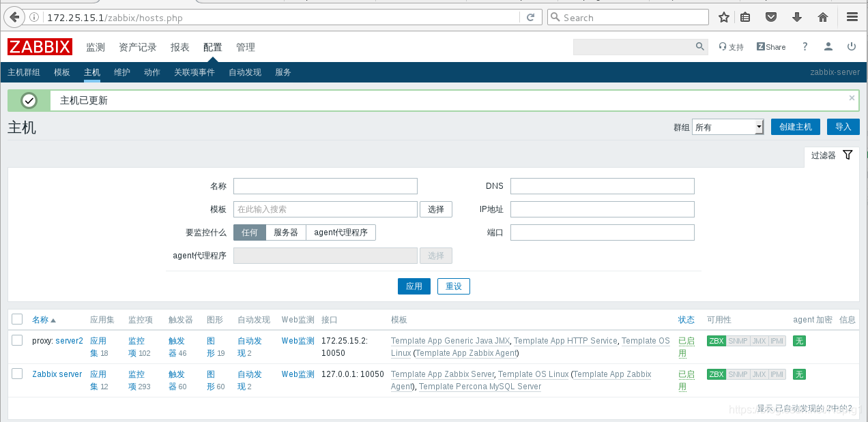Click the Pocket save icon
This screenshot has width=868, height=422.
tap(771, 18)
